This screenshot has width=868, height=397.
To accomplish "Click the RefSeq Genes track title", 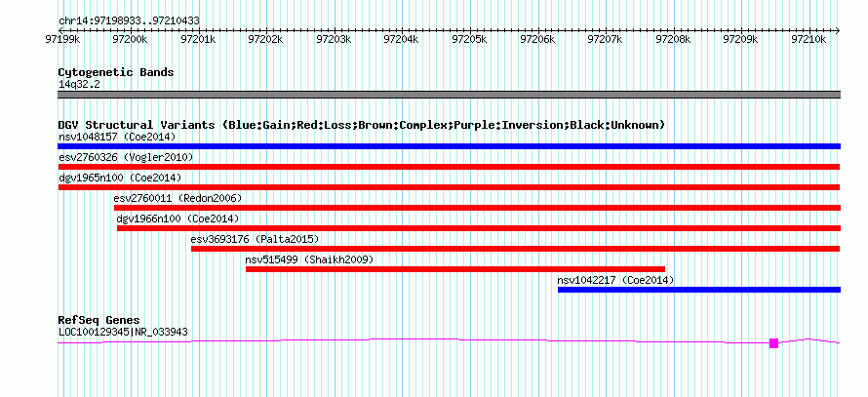I will 99,320.
